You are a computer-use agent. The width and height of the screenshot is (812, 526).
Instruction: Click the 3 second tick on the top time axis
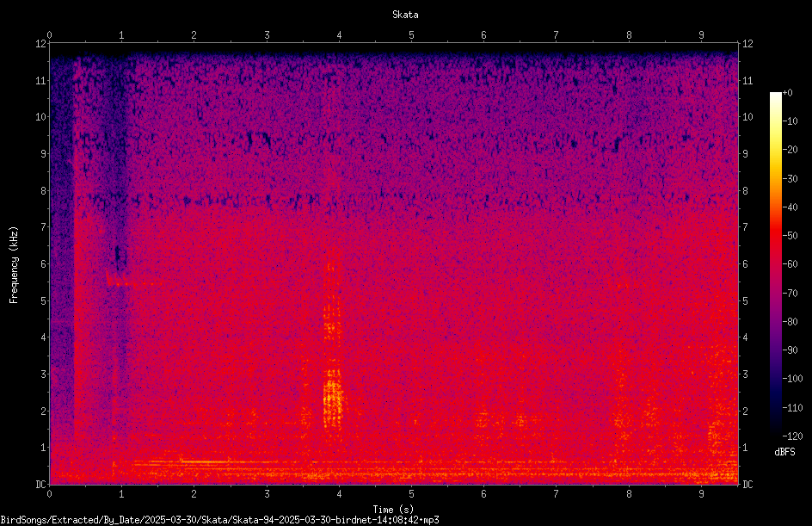pyautogui.click(x=267, y=35)
